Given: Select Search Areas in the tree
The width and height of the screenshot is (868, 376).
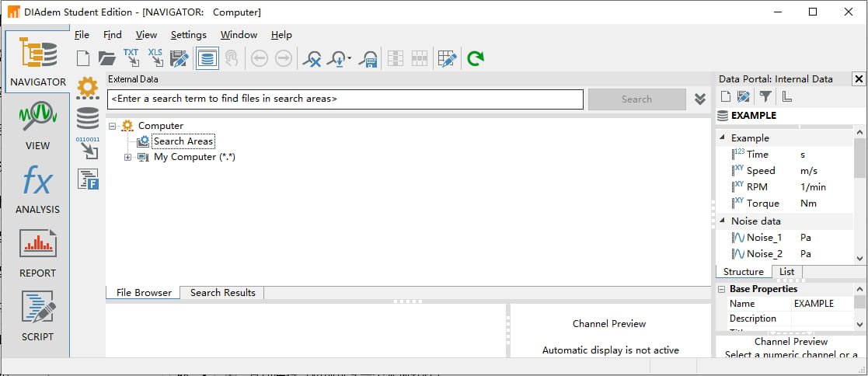Looking at the screenshot, I should coord(183,141).
